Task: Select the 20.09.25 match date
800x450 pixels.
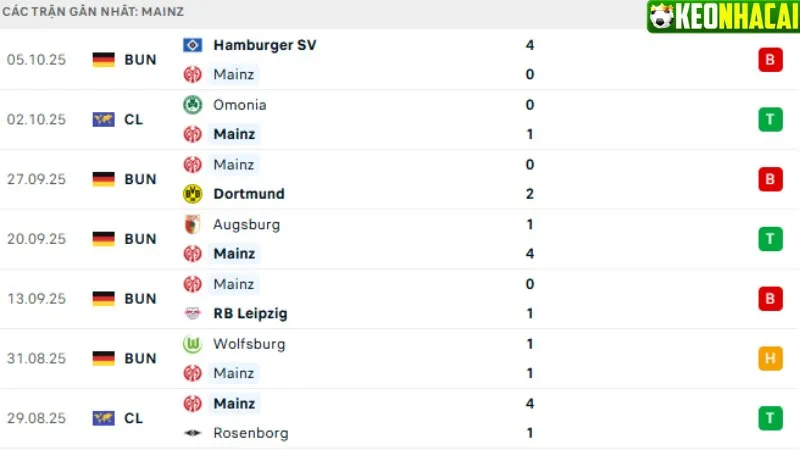Action: [x=35, y=239]
